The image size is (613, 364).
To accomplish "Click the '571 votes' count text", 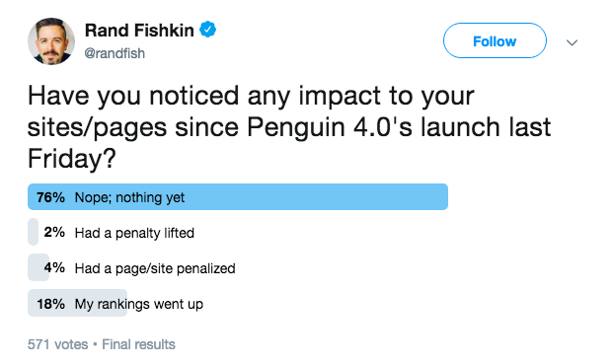I will click(x=58, y=344).
